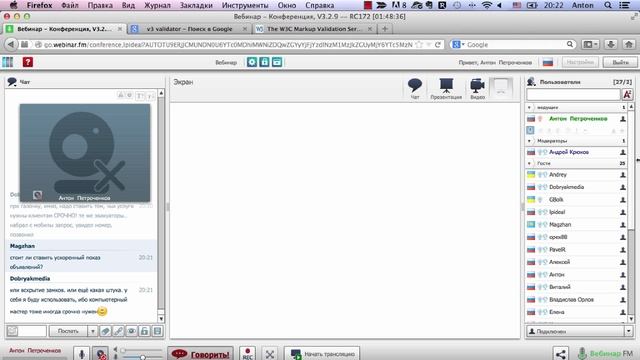Switch to The W3C Markup Validation Service tab
This screenshot has width=640, height=360.
pos(314,29)
